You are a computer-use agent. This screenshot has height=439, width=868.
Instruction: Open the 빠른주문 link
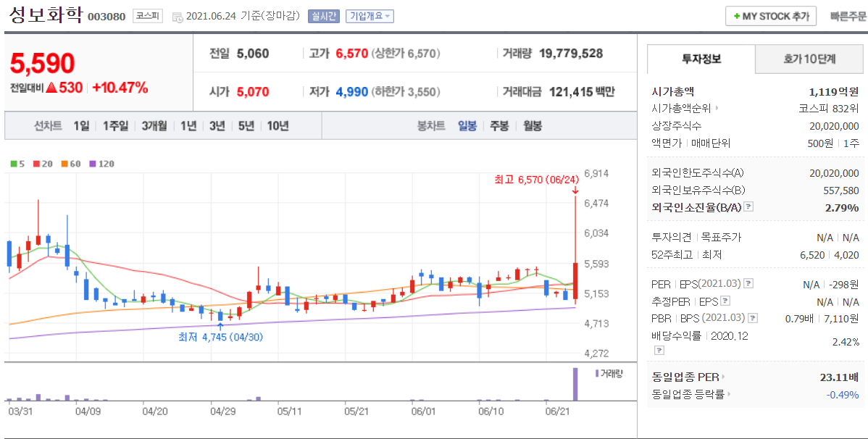(x=848, y=17)
